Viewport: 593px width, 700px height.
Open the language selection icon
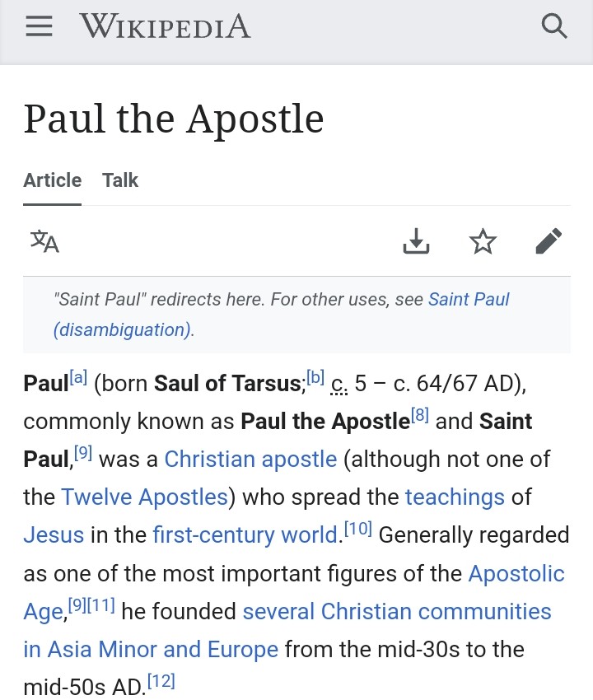pyautogui.click(x=44, y=241)
